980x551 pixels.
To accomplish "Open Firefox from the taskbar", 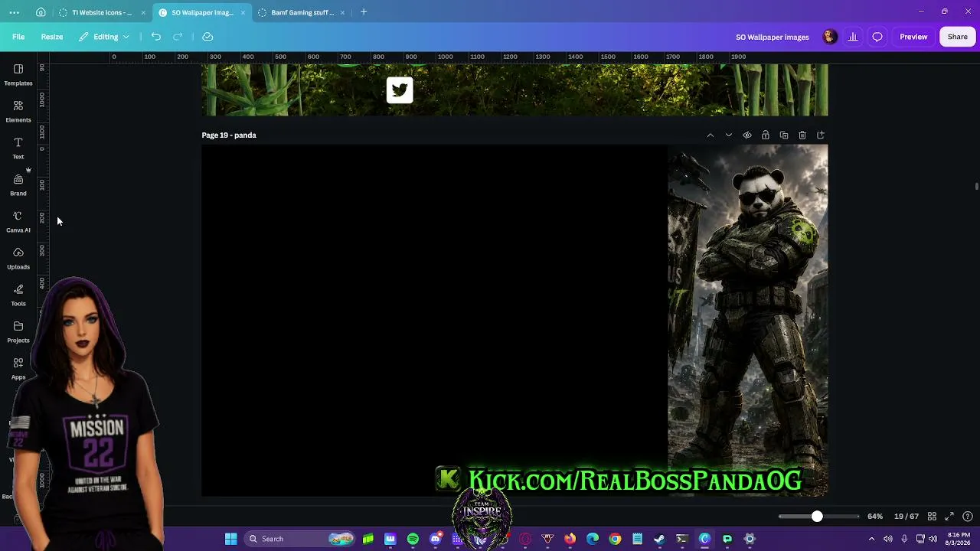I will click(x=570, y=539).
